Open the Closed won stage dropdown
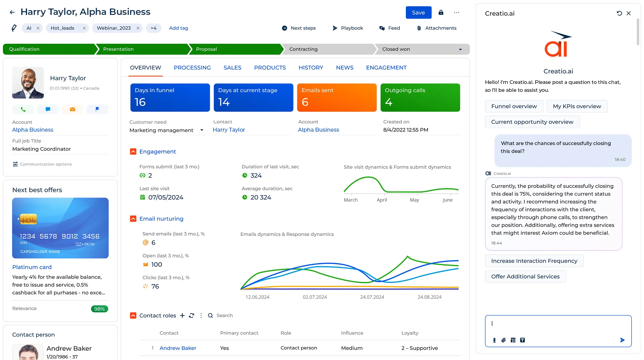 pyautogui.click(x=461, y=49)
